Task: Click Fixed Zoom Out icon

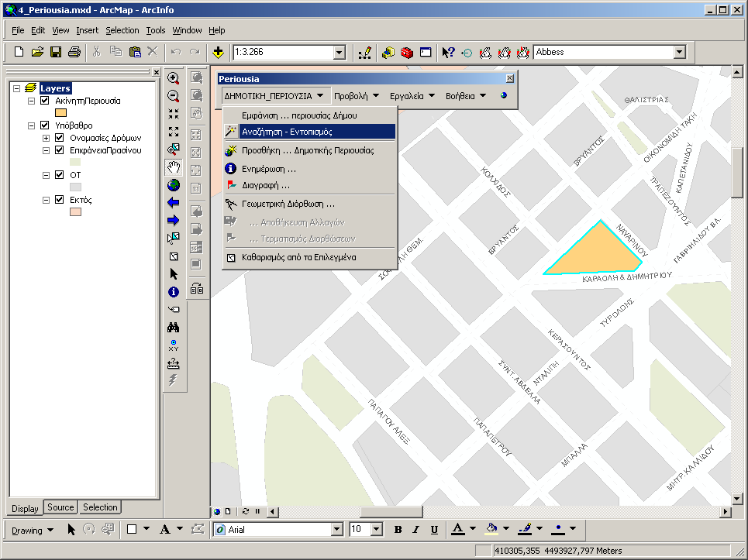Action: 174,132
